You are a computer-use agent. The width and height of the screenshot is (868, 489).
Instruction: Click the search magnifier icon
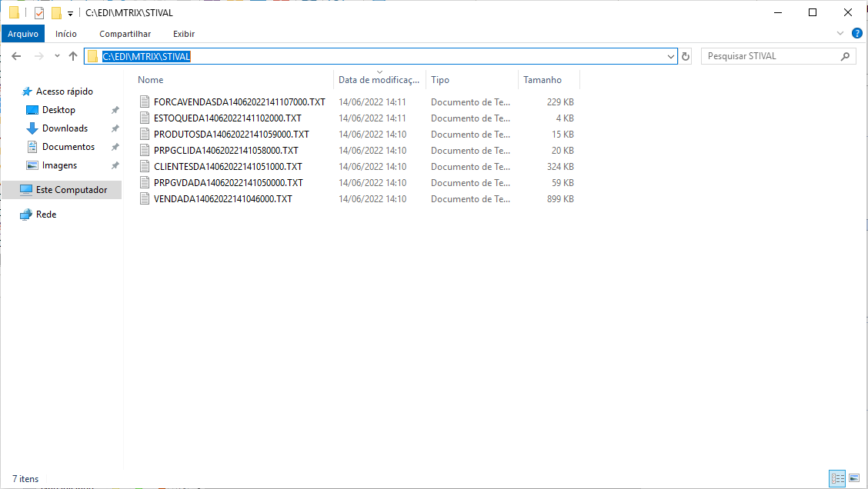(x=845, y=56)
